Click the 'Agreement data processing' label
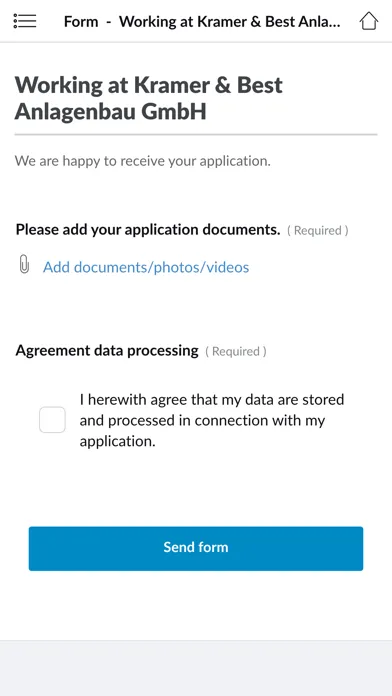 coord(107,351)
